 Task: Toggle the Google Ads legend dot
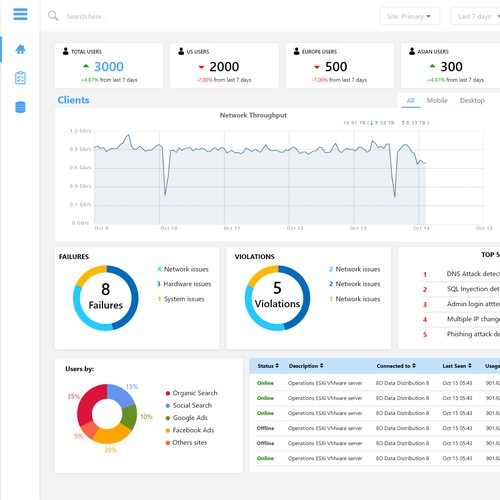168,418
